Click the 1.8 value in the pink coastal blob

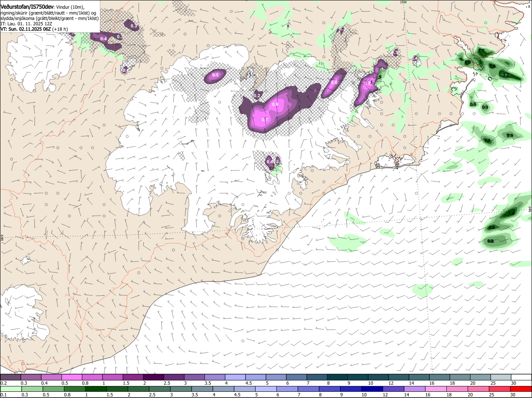point(367,83)
